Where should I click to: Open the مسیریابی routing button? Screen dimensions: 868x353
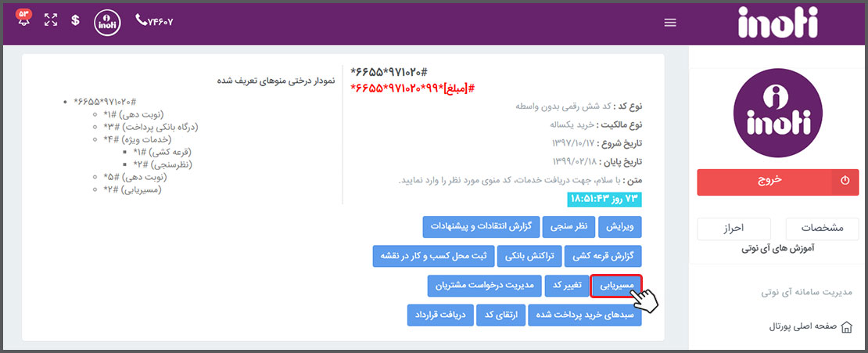[x=616, y=285]
